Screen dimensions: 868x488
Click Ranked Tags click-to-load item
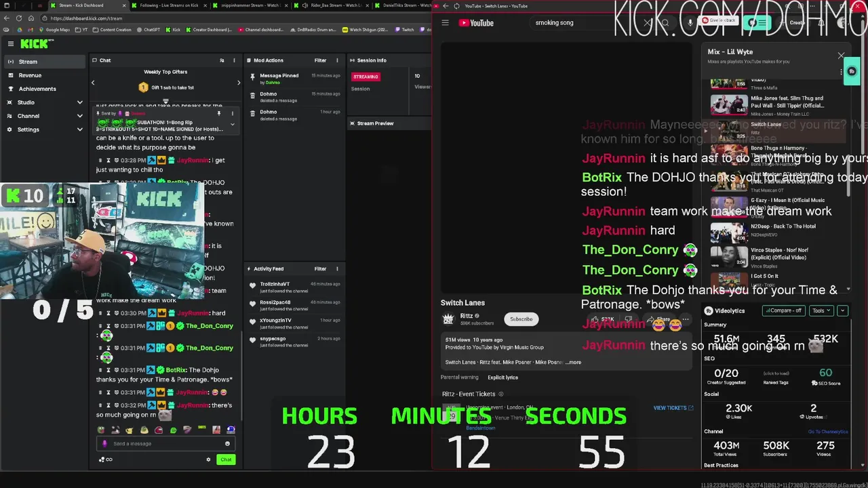click(x=776, y=378)
